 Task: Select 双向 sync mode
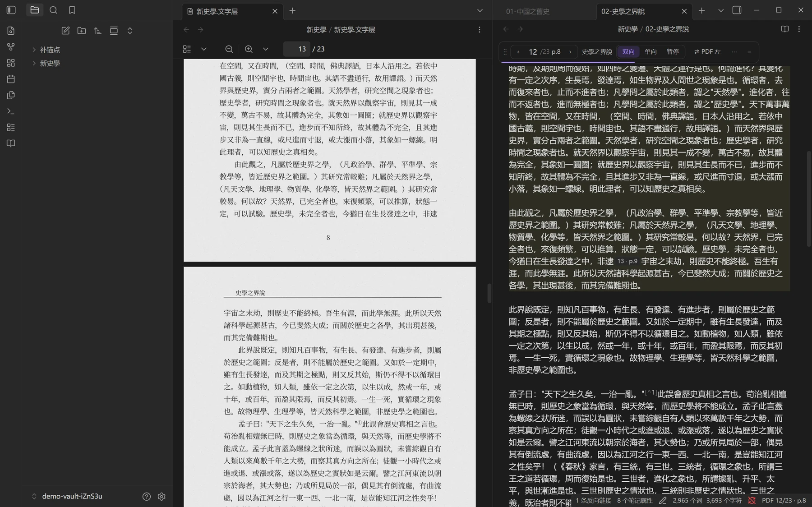click(628, 51)
